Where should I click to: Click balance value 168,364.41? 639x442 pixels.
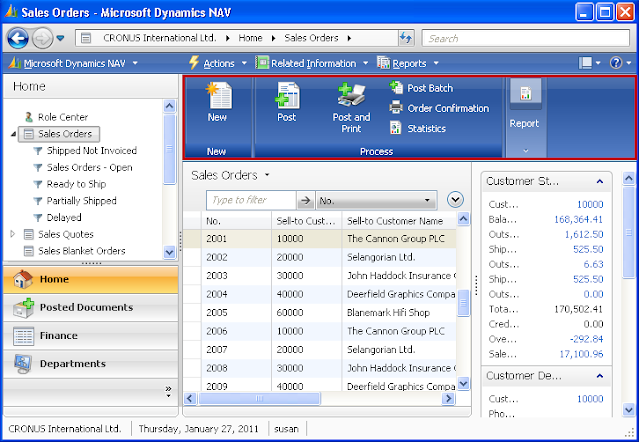[578, 220]
